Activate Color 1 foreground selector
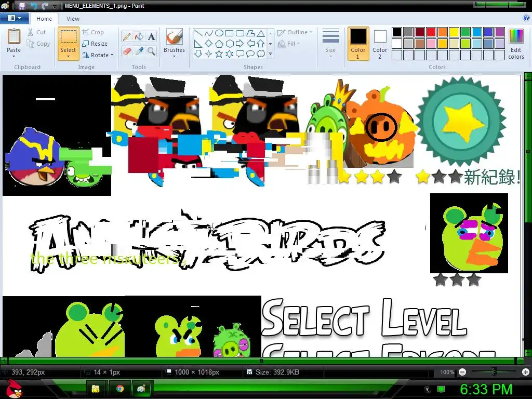 point(358,44)
